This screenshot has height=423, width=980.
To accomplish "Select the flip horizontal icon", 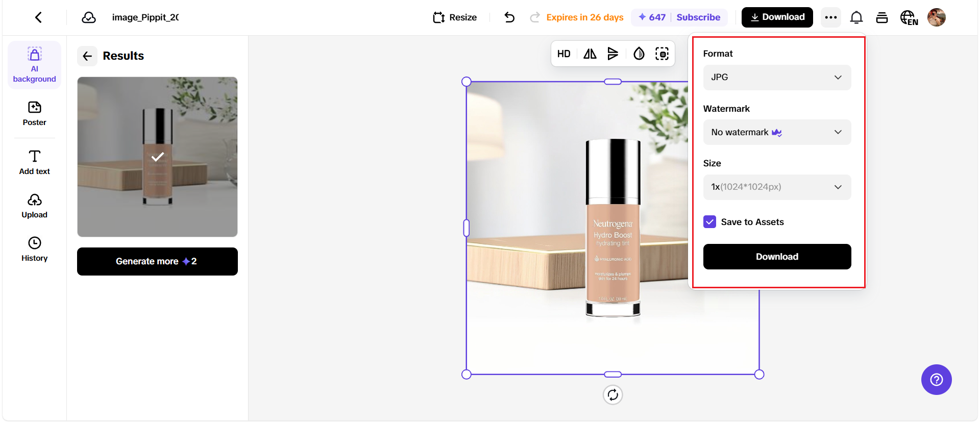I will tap(590, 54).
